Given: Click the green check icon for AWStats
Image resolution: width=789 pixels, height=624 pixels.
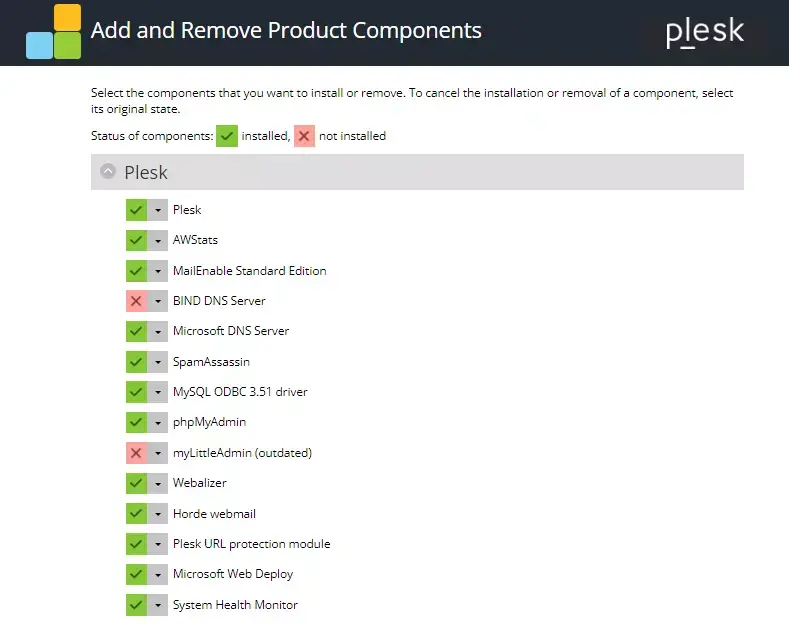Looking at the screenshot, I should [x=136, y=240].
